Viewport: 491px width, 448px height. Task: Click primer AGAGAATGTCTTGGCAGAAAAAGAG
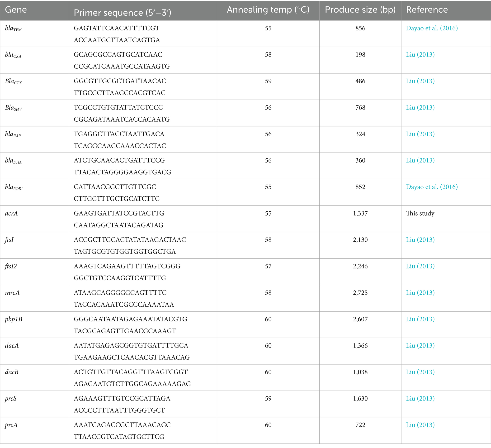tap(132, 384)
